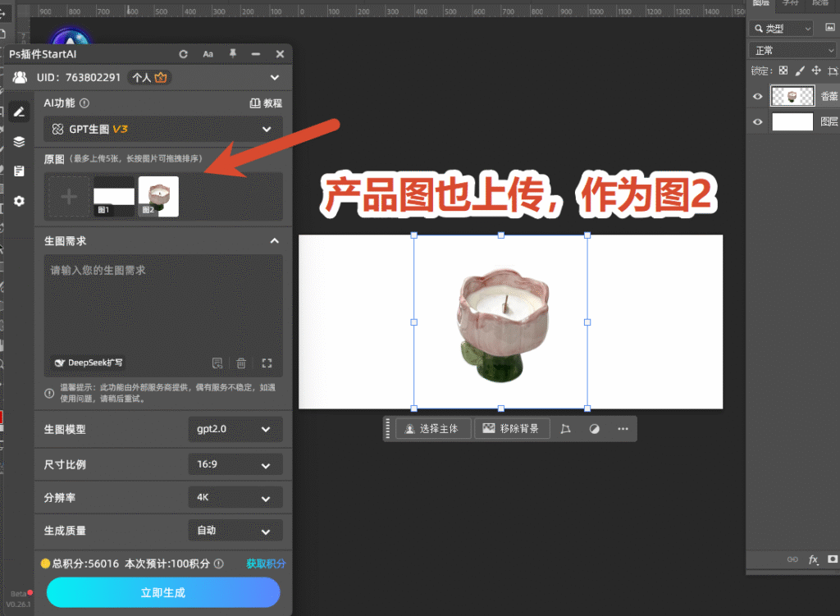Open the layers stack sidebar icon
This screenshot has width=840, height=616.
(20, 141)
